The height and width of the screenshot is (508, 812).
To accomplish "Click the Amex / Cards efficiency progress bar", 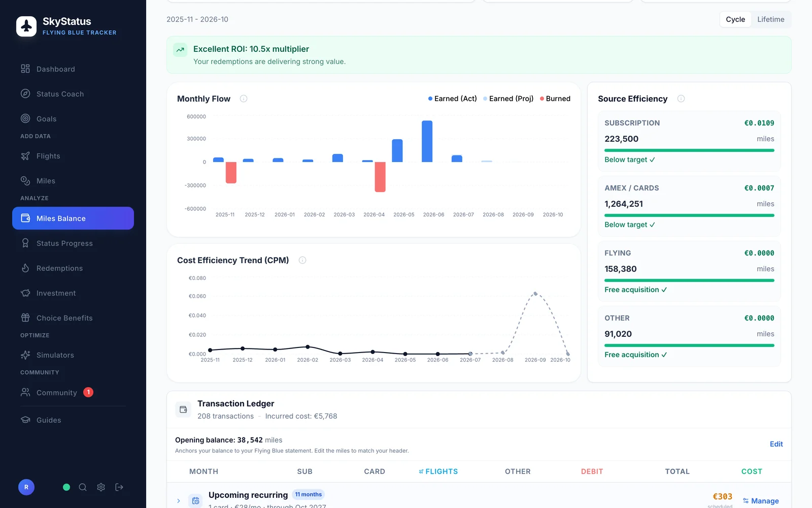I will point(689,215).
